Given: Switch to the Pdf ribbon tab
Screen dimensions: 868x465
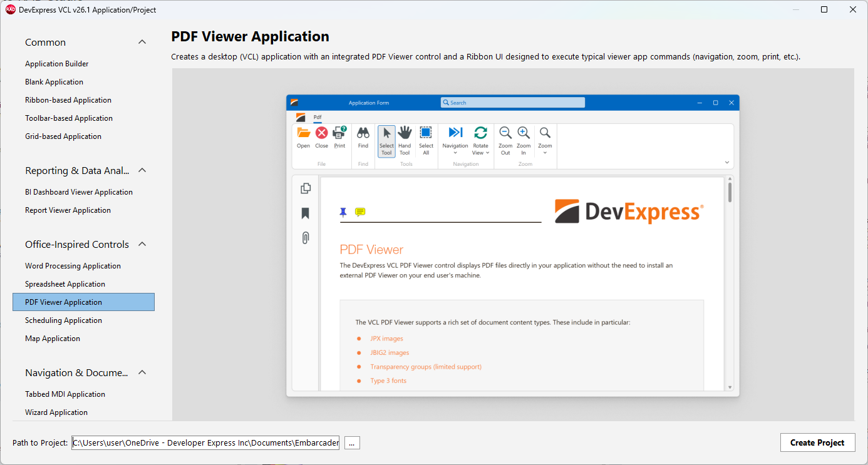Looking at the screenshot, I should tap(318, 117).
